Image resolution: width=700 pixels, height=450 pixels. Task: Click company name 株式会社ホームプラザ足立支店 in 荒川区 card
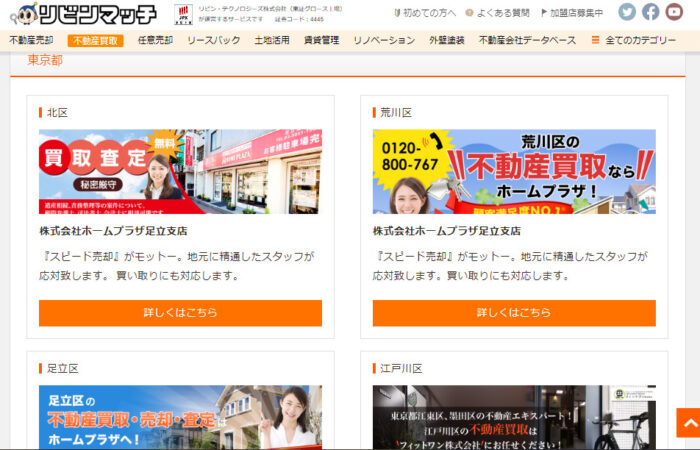447,231
